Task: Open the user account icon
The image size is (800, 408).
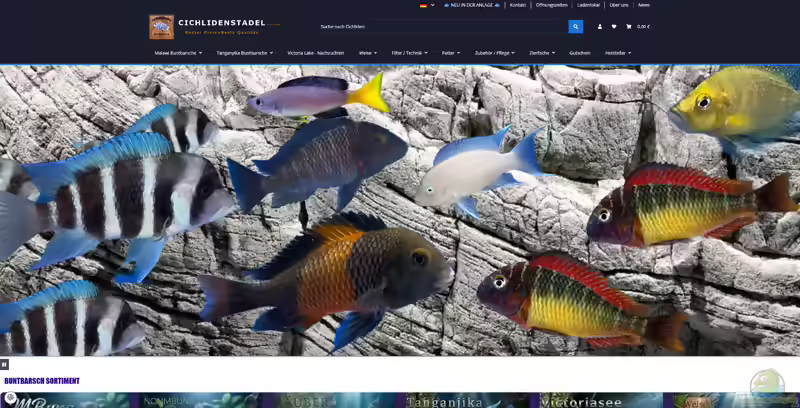Action: click(600, 27)
